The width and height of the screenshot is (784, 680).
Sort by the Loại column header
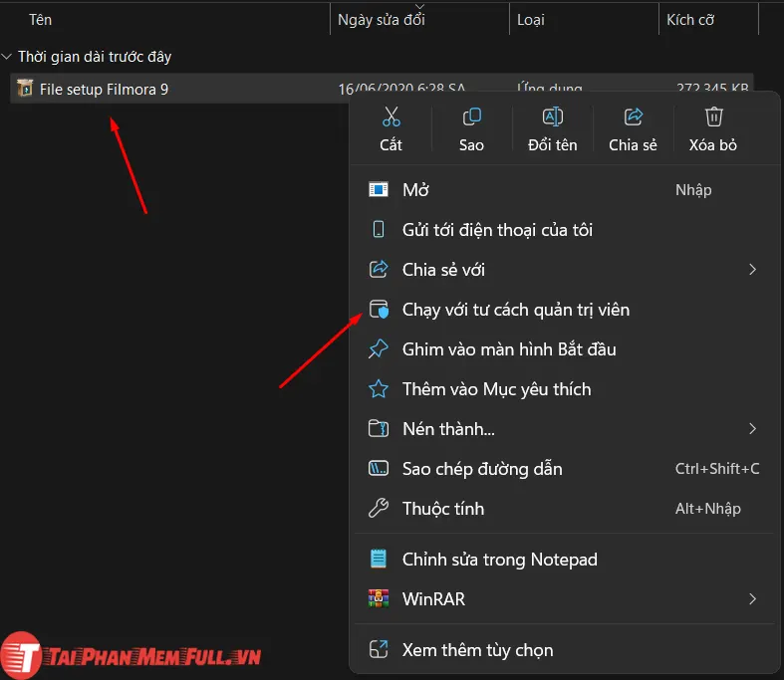531,20
